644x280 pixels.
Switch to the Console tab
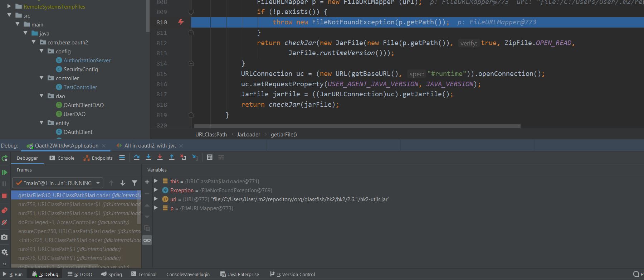point(62,158)
